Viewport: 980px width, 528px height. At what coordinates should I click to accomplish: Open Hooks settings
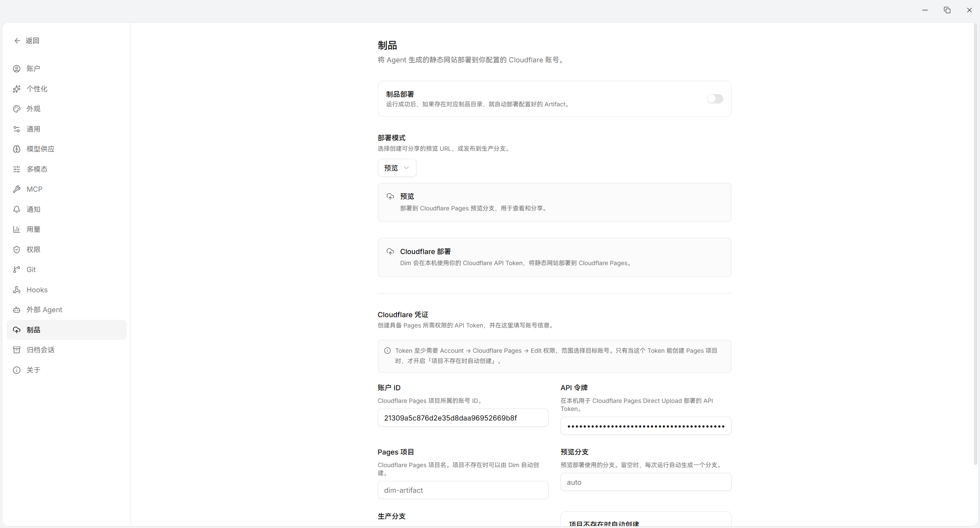[67, 290]
